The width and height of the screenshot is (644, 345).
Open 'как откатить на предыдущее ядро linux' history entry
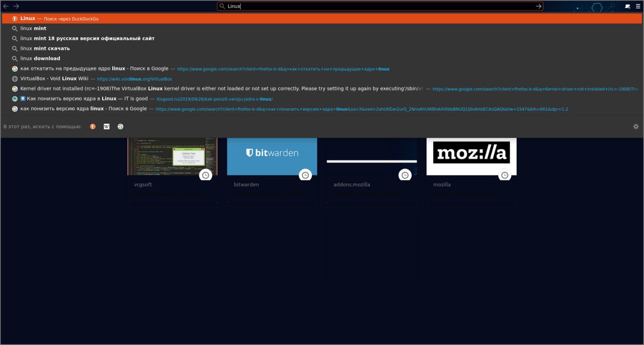pyautogui.click(x=322, y=68)
